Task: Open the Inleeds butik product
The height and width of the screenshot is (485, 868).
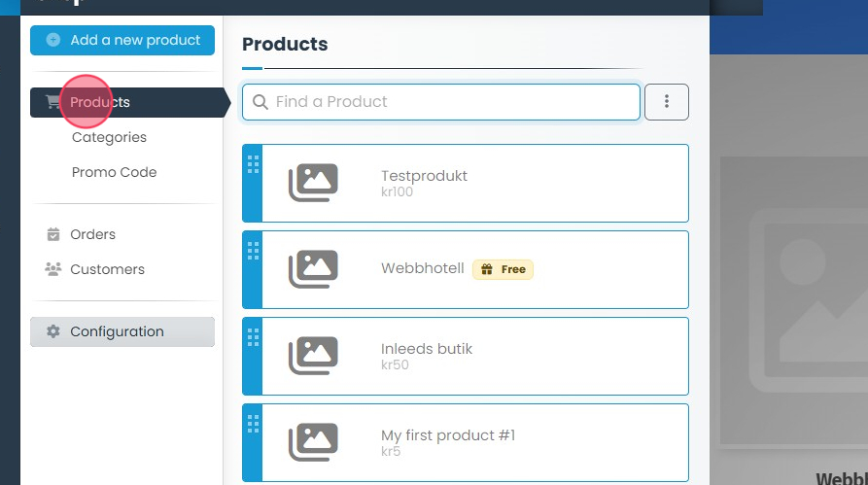Action: [427, 349]
